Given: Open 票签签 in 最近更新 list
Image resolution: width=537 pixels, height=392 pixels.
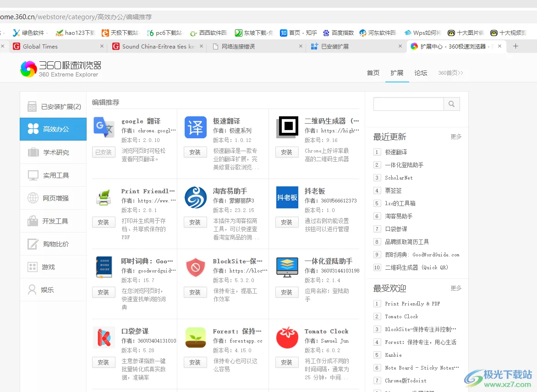Looking at the screenshot, I should (x=393, y=191).
